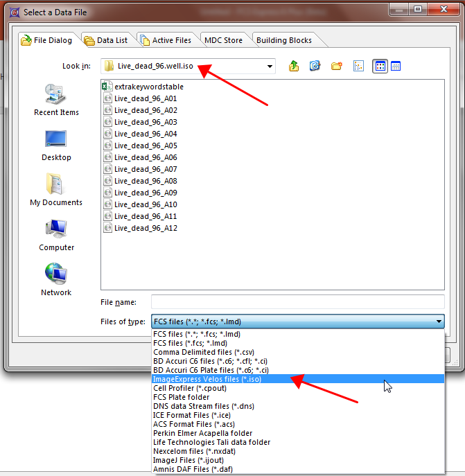Open Computer in the sidebar
The width and height of the screenshot is (465, 476).
point(56,235)
